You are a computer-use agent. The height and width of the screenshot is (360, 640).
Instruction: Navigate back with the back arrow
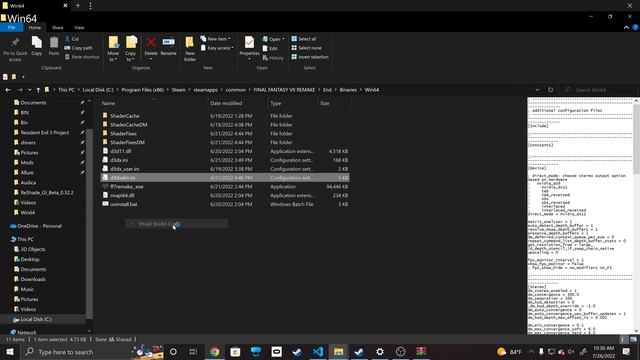click(8, 90)
